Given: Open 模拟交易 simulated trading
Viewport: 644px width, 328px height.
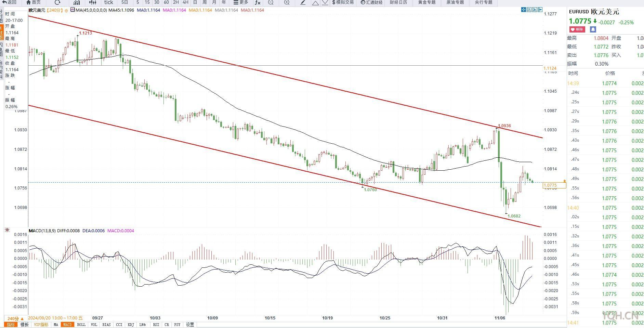Looking at the screenshot, I should pyautogui.click(x=343, y=2).
